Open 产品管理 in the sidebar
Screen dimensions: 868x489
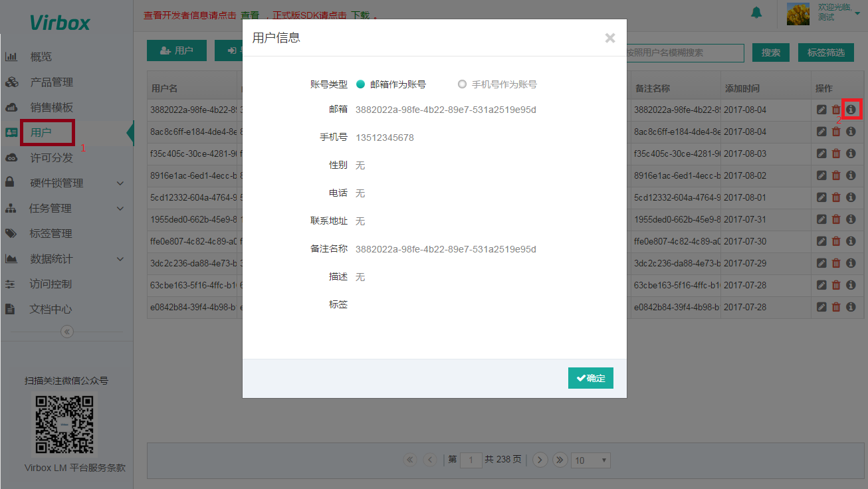[x=51, y=82]
